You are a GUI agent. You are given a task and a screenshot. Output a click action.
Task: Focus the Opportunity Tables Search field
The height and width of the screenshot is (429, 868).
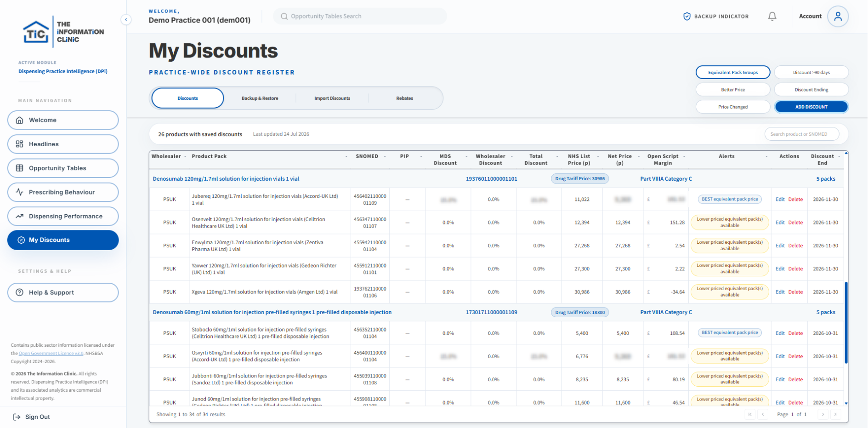pyautogui.click(x=360, y=16)
